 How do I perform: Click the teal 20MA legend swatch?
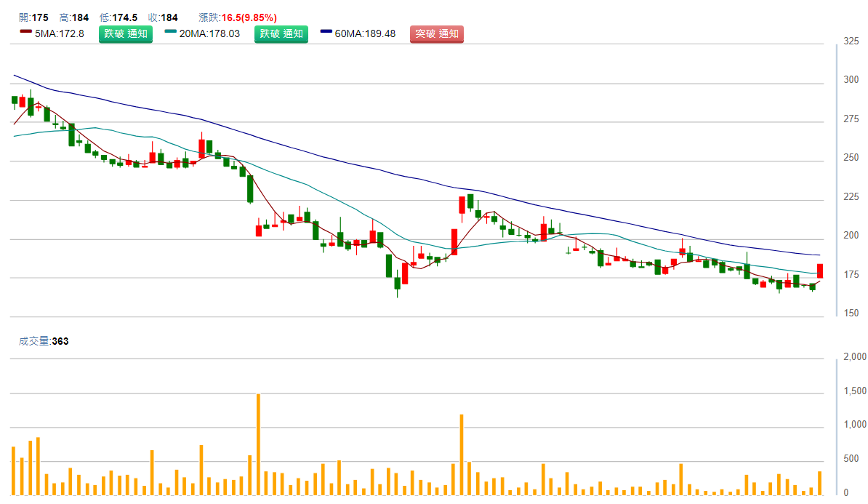[171, 31]
